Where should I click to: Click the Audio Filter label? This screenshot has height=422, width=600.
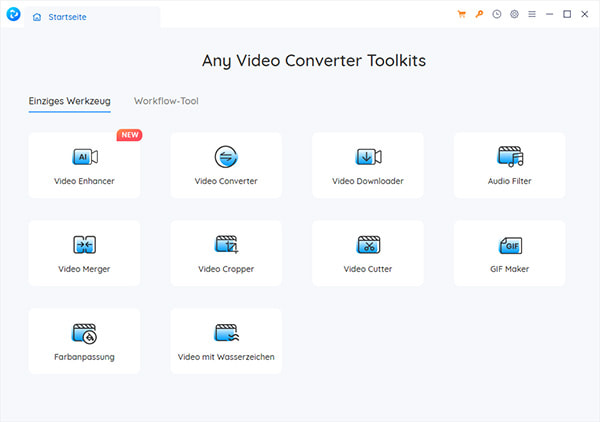[510, 181]
